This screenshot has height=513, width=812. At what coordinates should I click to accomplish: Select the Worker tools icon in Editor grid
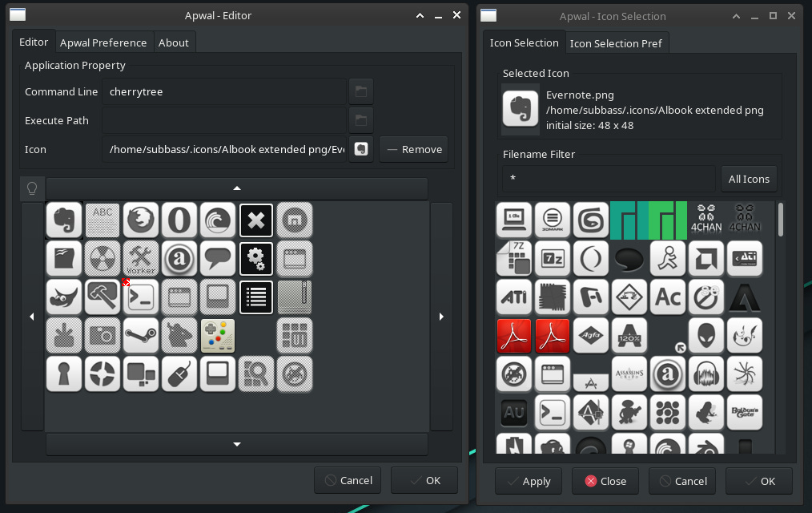pos(141,259)
